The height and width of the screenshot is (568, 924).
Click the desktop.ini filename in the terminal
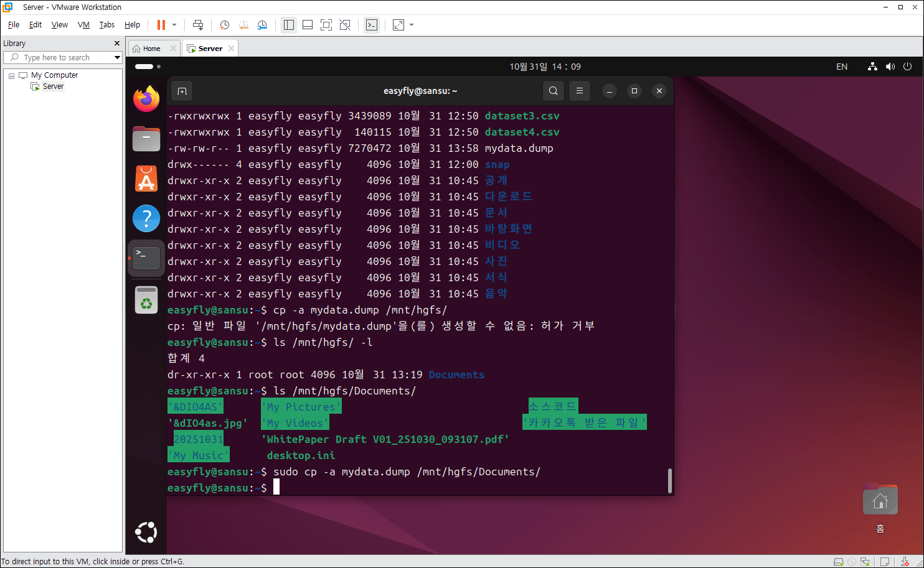pyautogui.click(x=301, y=455)
